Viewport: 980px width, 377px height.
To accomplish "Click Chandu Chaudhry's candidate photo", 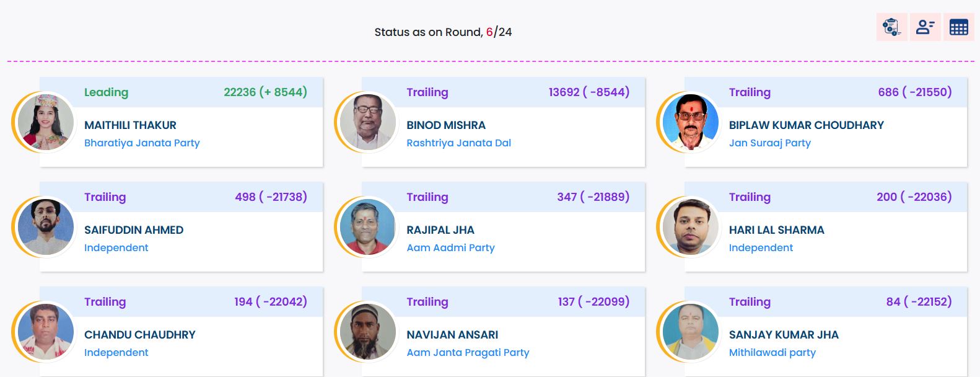I will [x=46, y=332].
